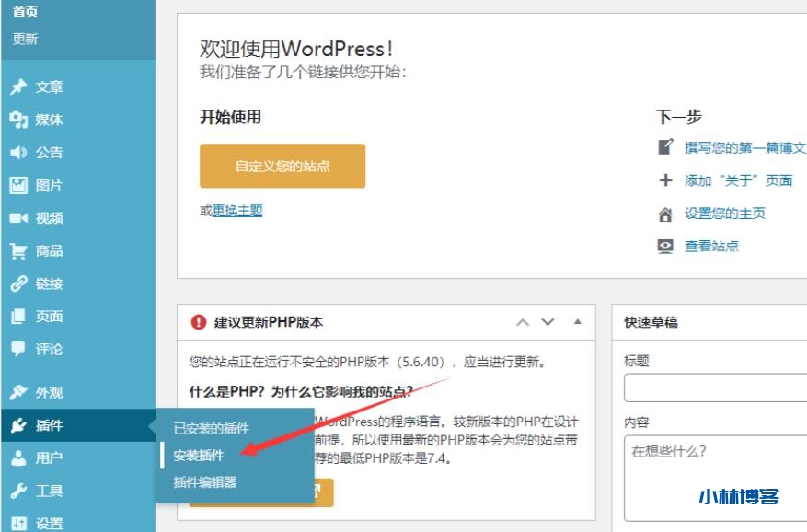Click the 设置 (Settings) icon in sidebar
807x532 pixels.
[x=20, y=522]
